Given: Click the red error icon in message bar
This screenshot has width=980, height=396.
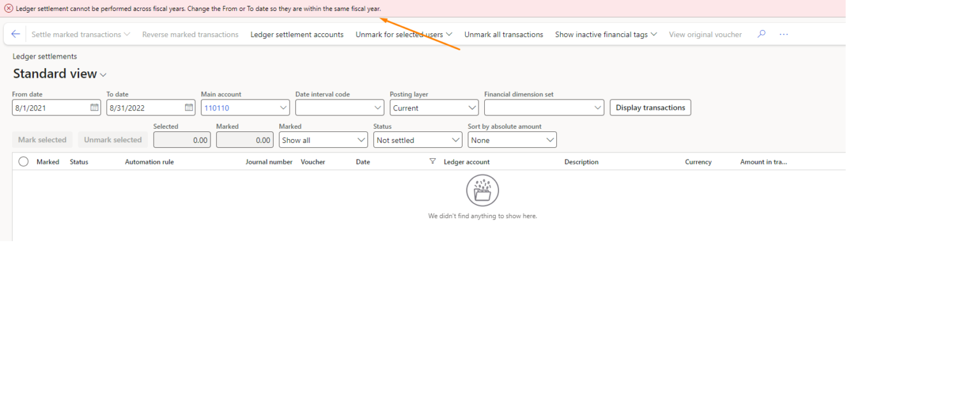Looking at the screenshot, I should 9,8.
